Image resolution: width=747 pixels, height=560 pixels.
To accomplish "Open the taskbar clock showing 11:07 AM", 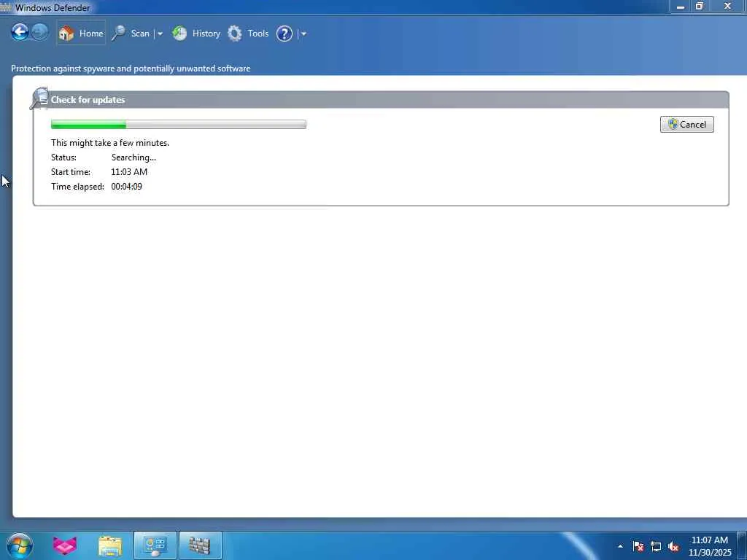I will pos(709,546).
